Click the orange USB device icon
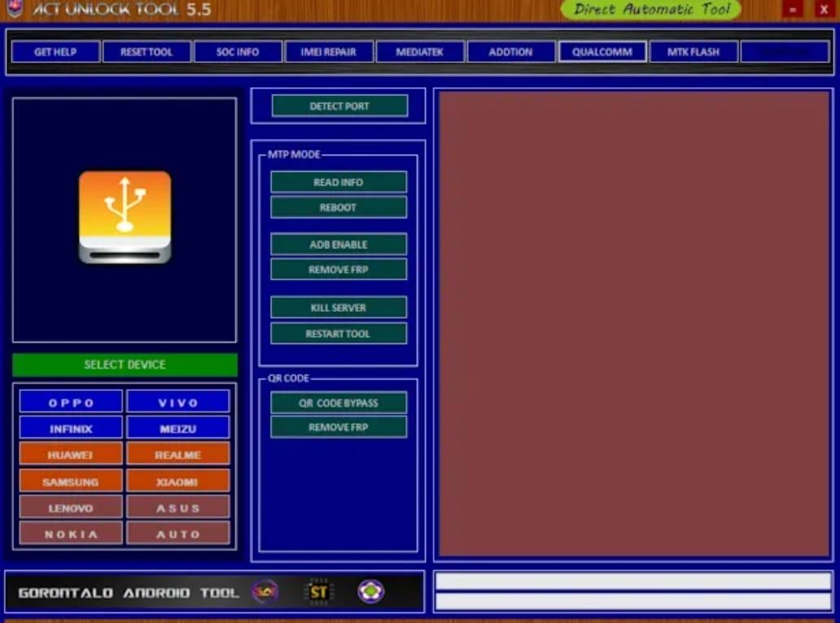Image resolution: width=840 pixels, height=623 pixels. (124, 216)
